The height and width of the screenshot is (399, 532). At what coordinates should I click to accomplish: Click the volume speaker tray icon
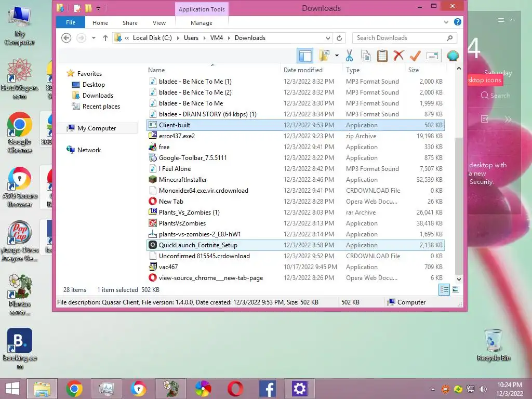tap(483, 389)
